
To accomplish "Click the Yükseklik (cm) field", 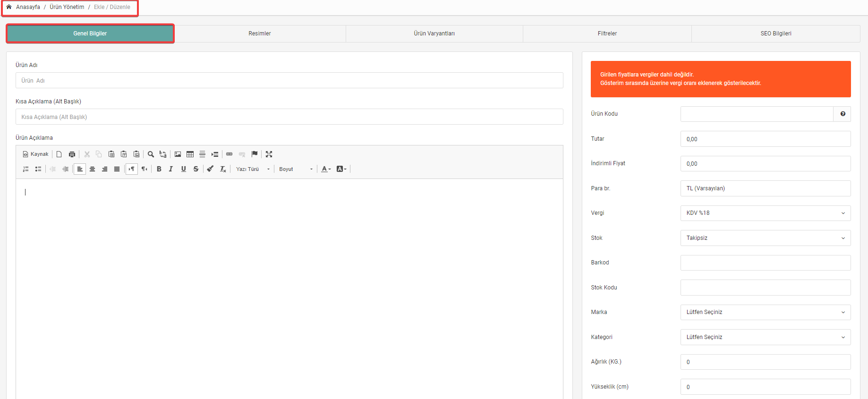I will pyautogui.click(x=766, y=387).
